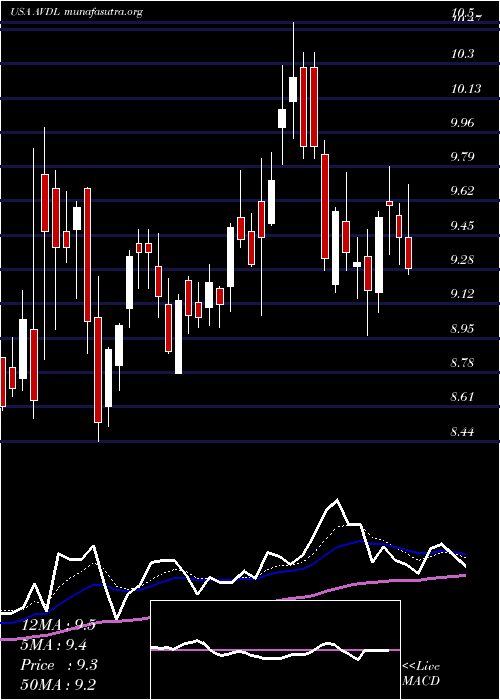500x700 pixels.
Task: Click the MACD inset chart panel
Action: pos(275,650)
